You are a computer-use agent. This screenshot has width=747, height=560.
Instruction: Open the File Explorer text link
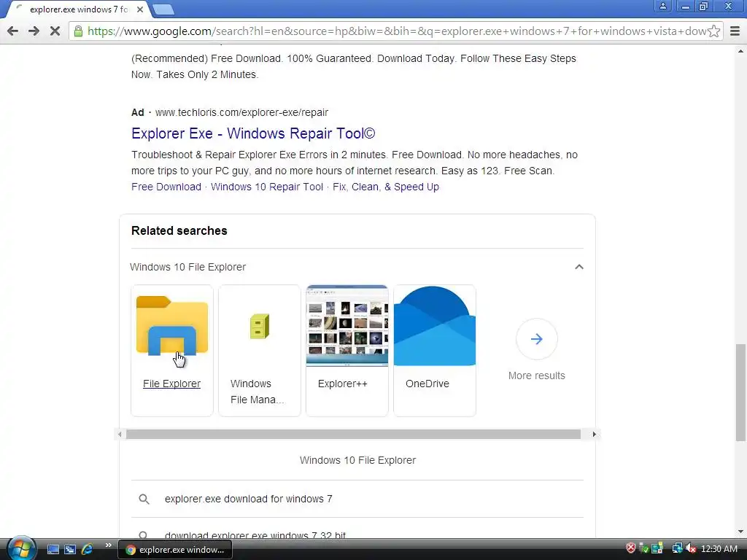click(x=171, y=384)
